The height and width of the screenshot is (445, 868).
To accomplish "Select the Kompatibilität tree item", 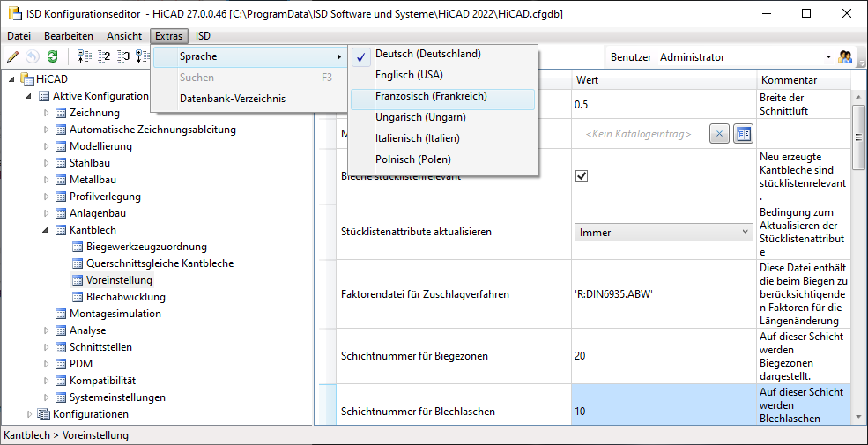I will click(x=102, y=381).
